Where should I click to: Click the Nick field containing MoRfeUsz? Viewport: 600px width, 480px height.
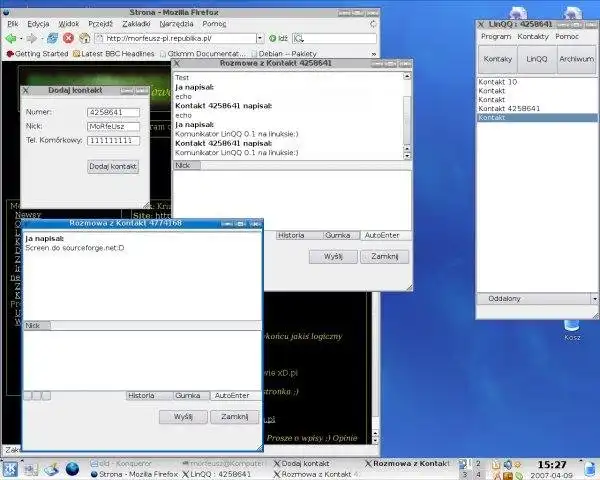[x=113, y=126]
